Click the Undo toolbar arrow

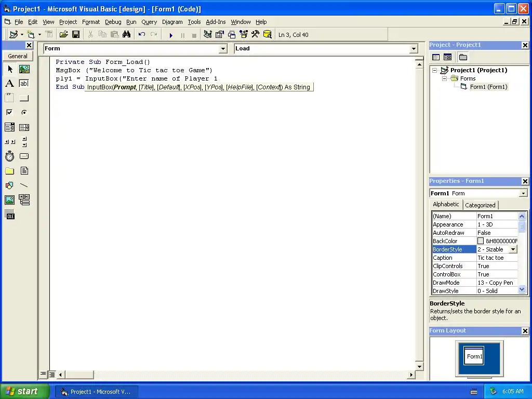[x=142, y=35]
